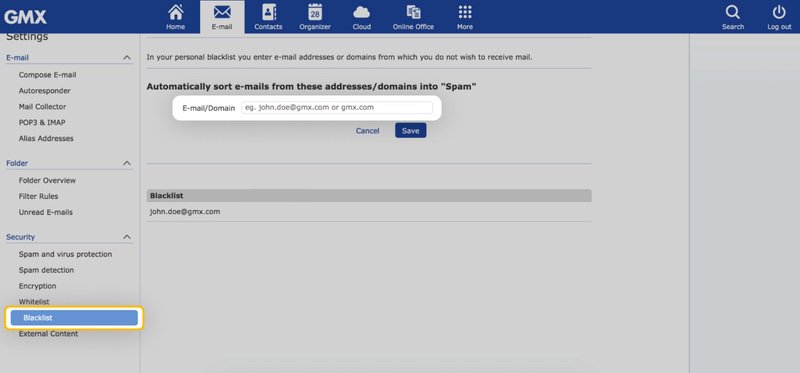
Task: Select blacklist entry john.doe@gmx.com
Action: (x=185, y=211)
